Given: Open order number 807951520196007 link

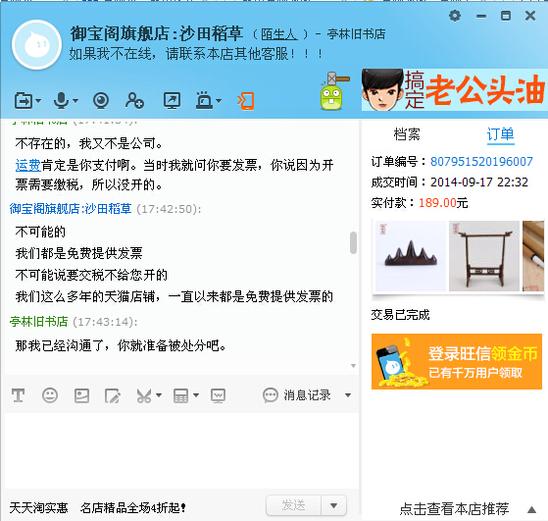Looking at the screenshot, I should point(481,161).
